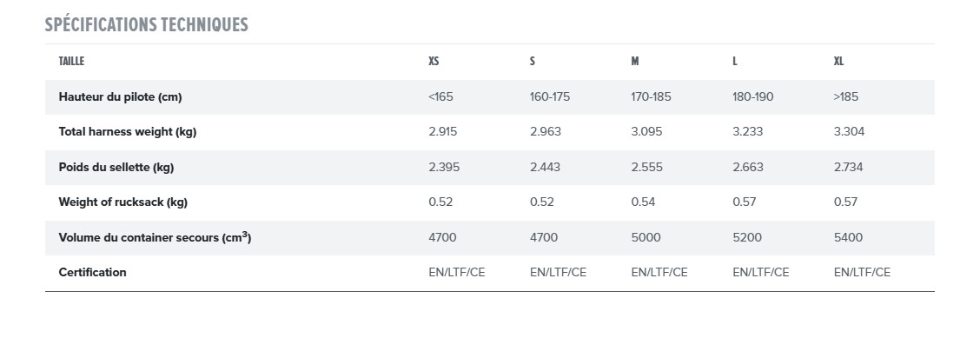Click the 3.095 total harness weight value
The width and height of the screenshot is (980, 338).
coord(647,132)
